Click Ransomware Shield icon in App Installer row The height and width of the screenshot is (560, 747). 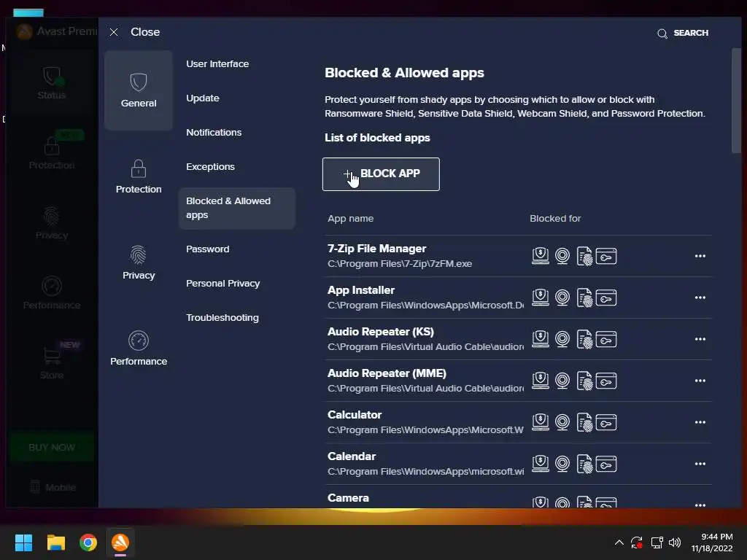tap(541, 297)
